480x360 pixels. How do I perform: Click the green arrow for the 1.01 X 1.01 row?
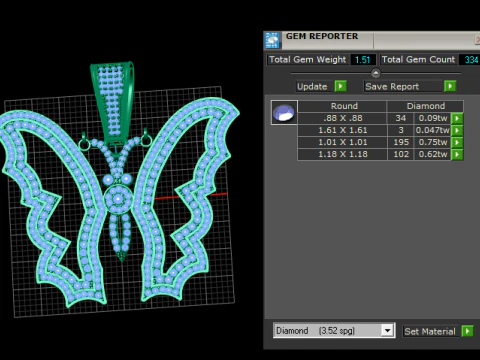coord(457,142)
